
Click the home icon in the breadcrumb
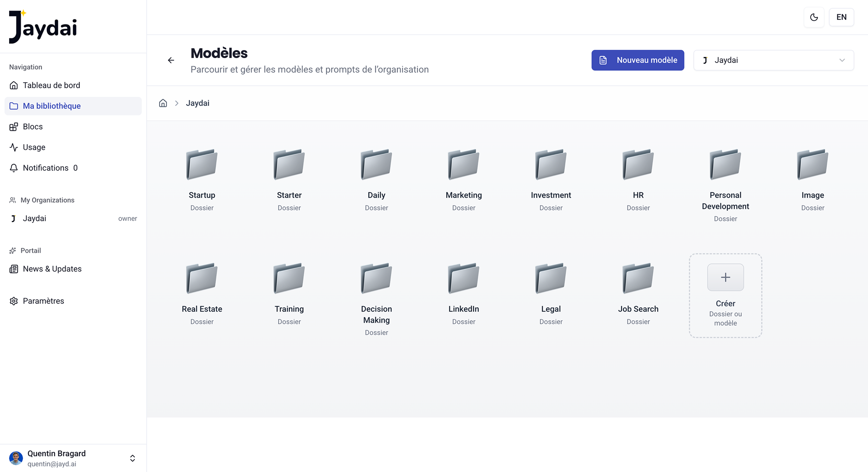click(163, 103)
